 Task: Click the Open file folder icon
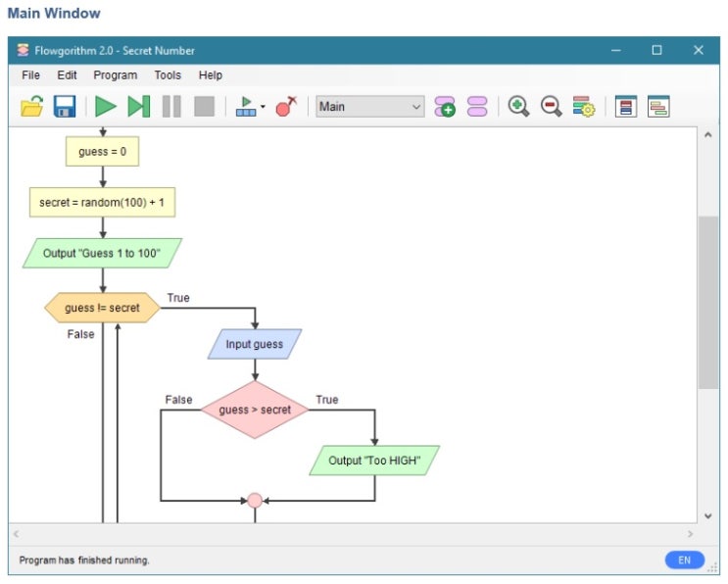point(31,107)
